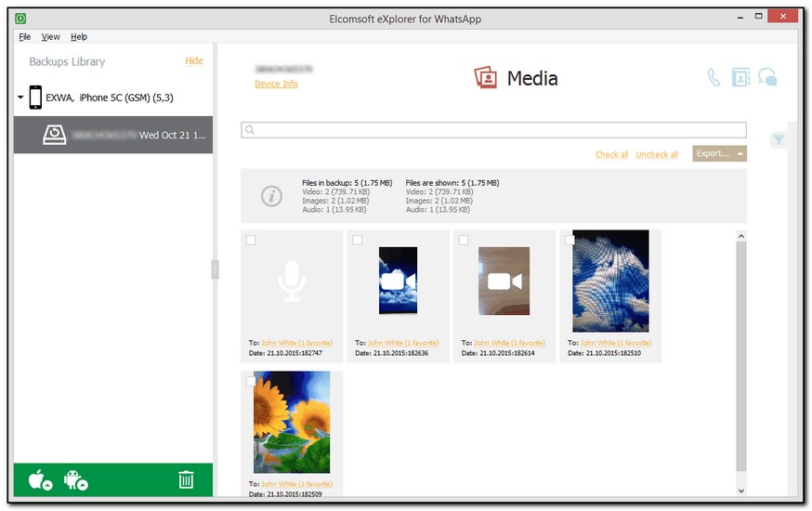The width and height of the screenshot is (812, 511).
Task: Open the blue checkered pattern thumbnail
Action: coord(609,282)
